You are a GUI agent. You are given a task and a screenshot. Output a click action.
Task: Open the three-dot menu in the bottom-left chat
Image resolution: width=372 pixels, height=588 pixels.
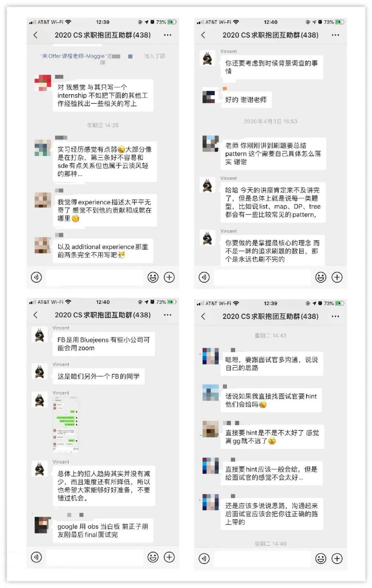tap(167, 315)
